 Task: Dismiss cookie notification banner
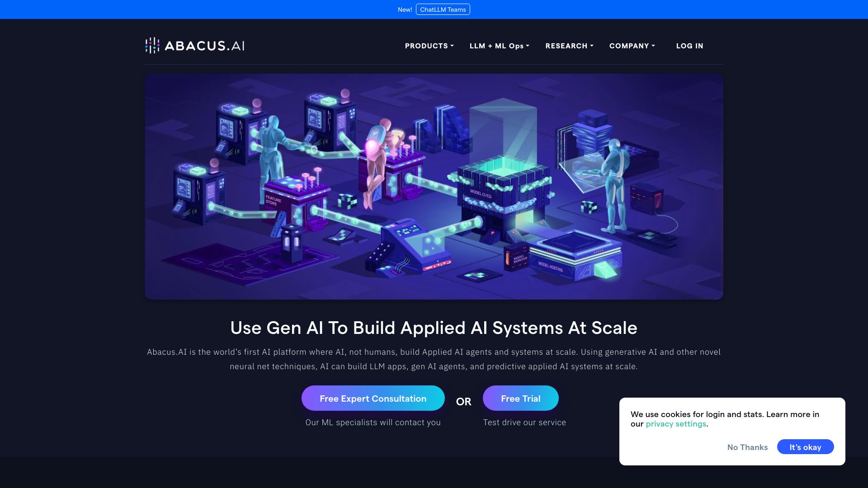click(x=748, y=446)
